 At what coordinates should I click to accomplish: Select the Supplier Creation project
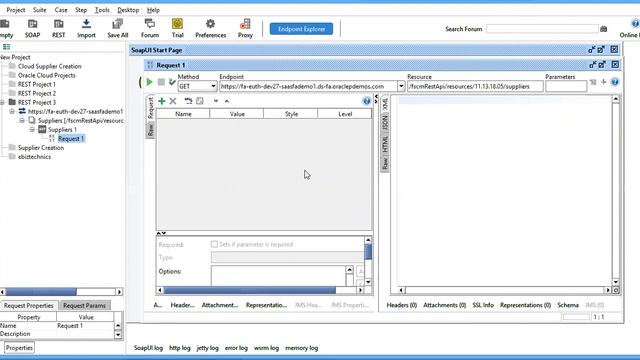(x=41, y=148)
